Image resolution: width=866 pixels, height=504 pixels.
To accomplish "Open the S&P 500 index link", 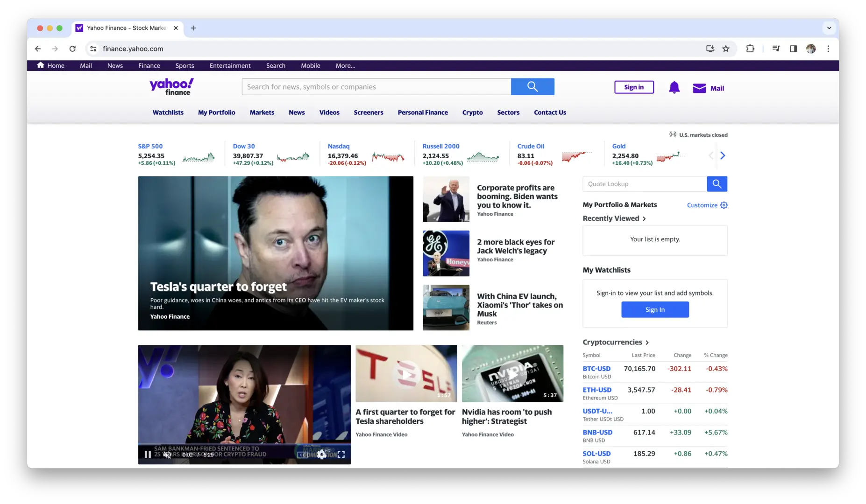I will 150,146.
